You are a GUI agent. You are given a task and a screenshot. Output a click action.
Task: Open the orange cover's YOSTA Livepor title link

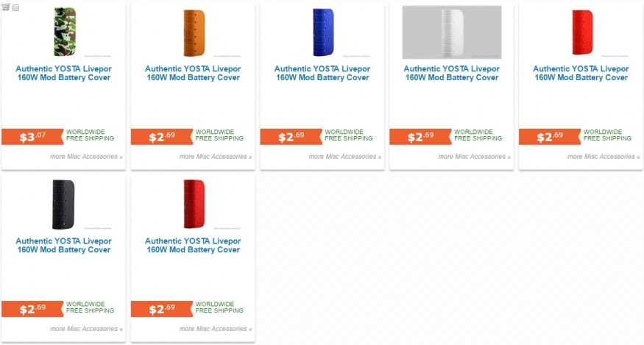tap(193, 73)
